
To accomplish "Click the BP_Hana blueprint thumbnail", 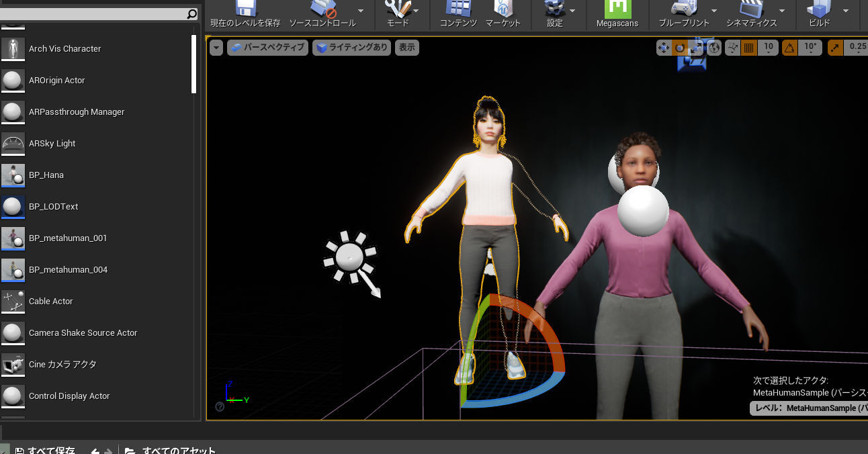I will 13,175.
